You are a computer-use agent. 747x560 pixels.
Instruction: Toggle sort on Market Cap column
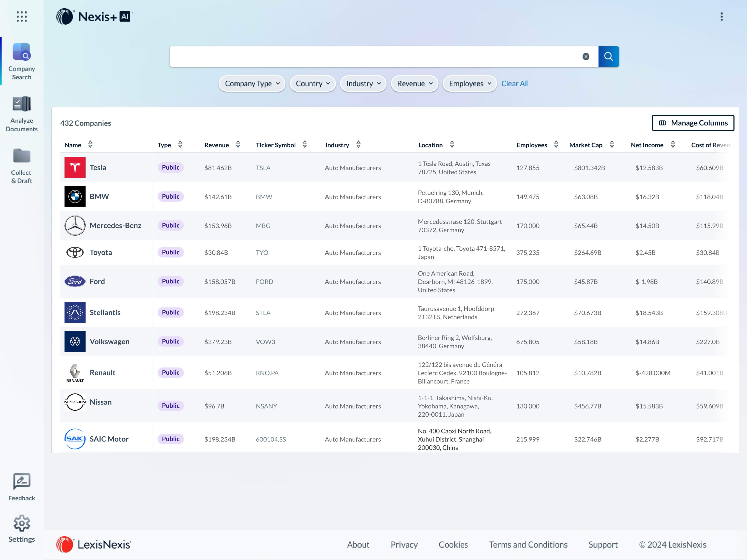(x=612, y=144)
